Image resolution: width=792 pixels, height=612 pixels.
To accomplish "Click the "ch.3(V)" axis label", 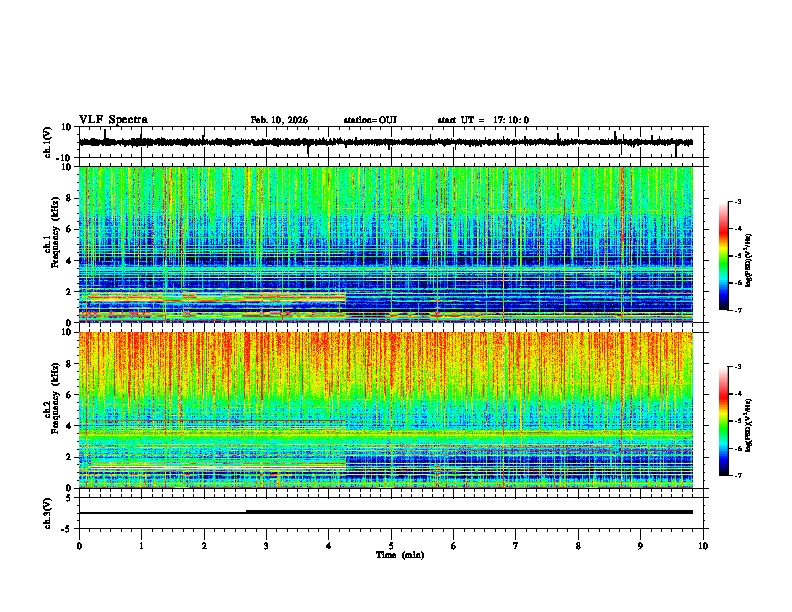I will point(48,513).
